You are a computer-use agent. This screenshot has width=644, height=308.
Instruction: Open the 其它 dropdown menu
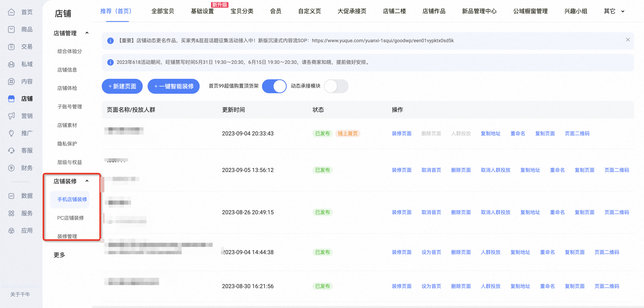pos(614,11)
